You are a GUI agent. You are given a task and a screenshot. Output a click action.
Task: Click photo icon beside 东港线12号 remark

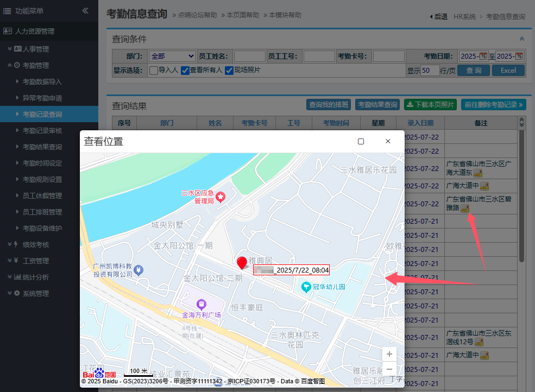tap(479, 342)
